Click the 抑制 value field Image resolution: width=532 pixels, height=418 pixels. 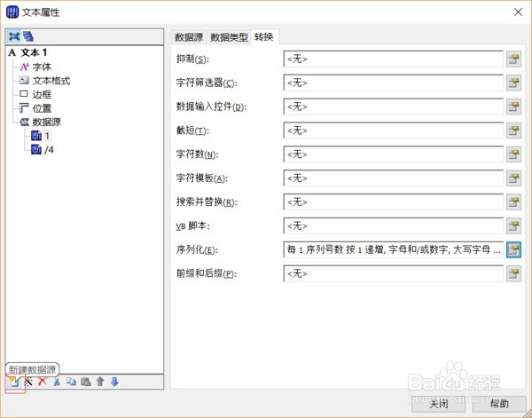[x=393, y=59]
